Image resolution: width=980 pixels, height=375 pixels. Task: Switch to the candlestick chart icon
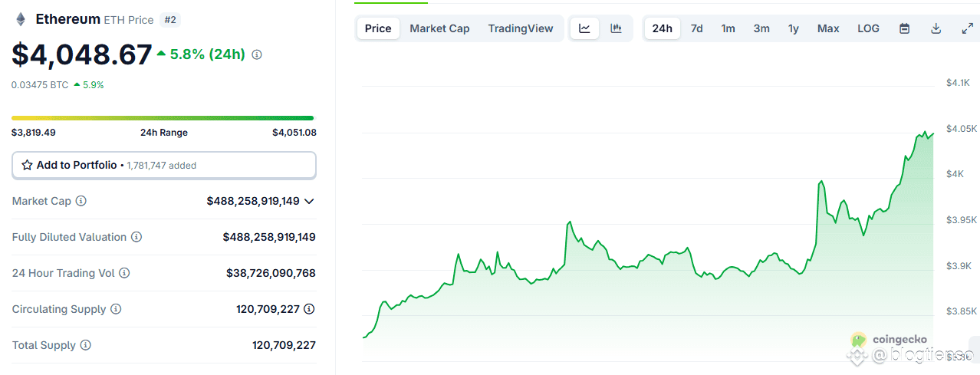click(x=616, y=28)
